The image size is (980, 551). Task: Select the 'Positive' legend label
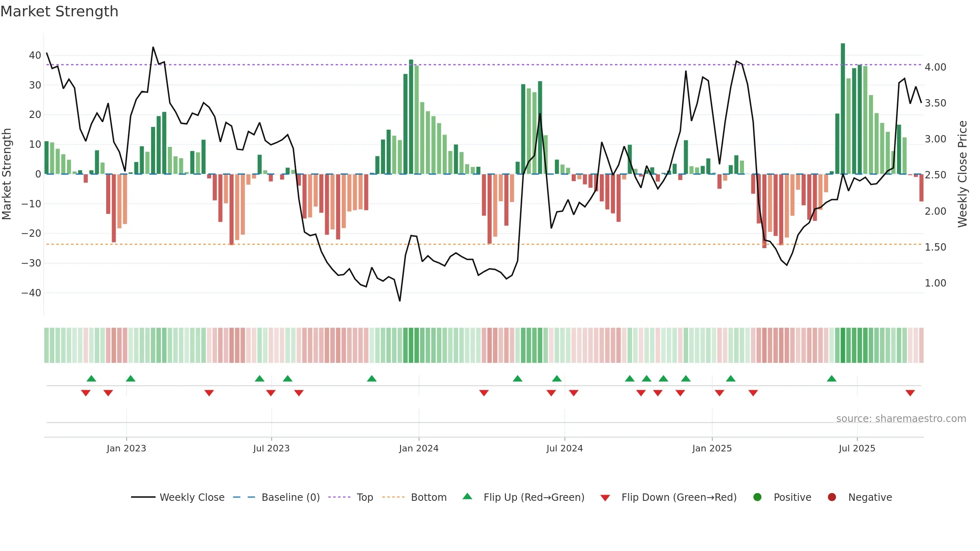[x=793, y=497]
